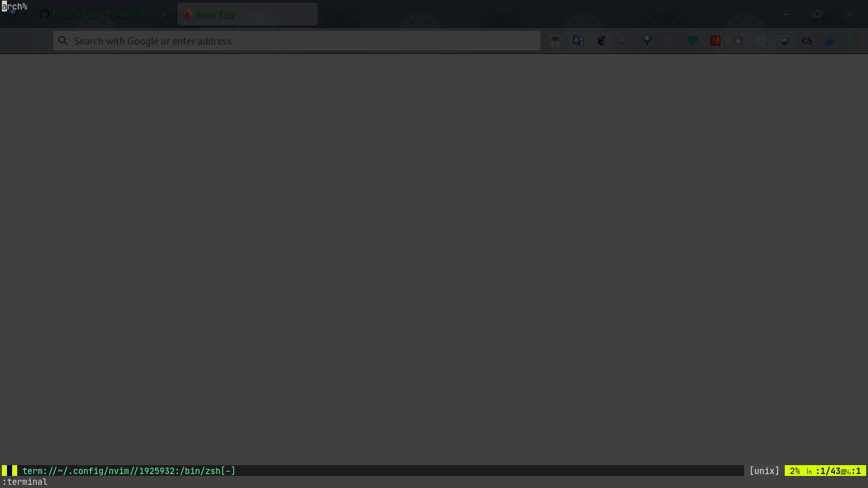
Task: Click the [unix] file format indicator
Action: coord(764,470)
